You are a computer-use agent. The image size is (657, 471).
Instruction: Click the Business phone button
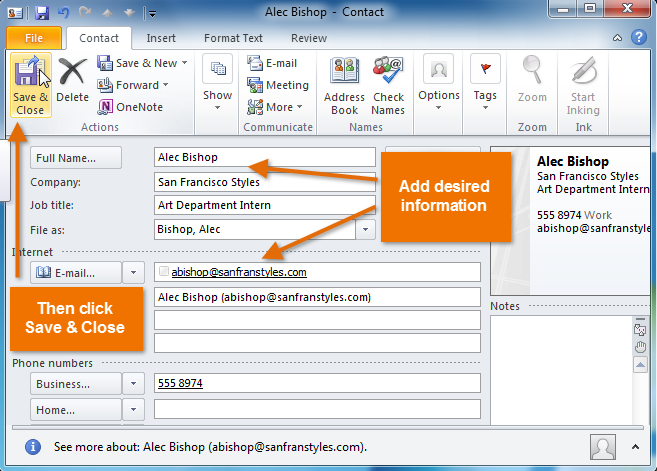point(76,383)
